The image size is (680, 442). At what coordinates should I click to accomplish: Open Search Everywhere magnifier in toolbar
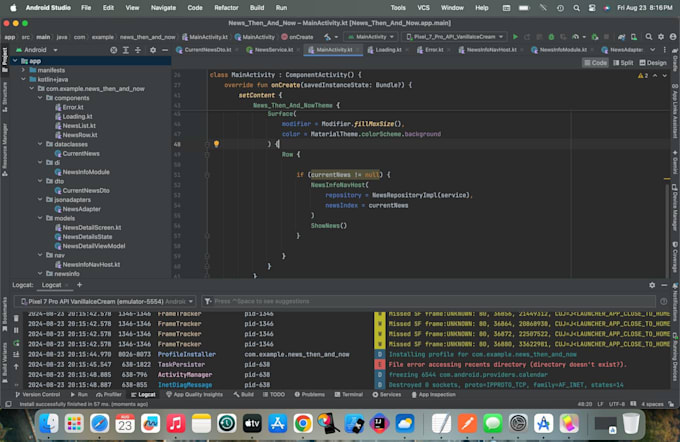tap(648, 37)
